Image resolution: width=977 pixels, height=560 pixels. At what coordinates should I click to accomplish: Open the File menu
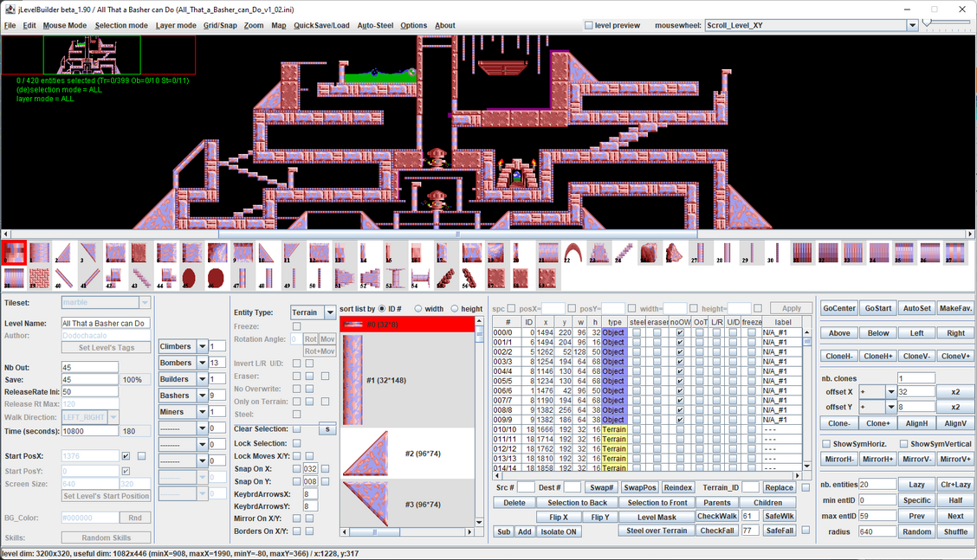10,26
